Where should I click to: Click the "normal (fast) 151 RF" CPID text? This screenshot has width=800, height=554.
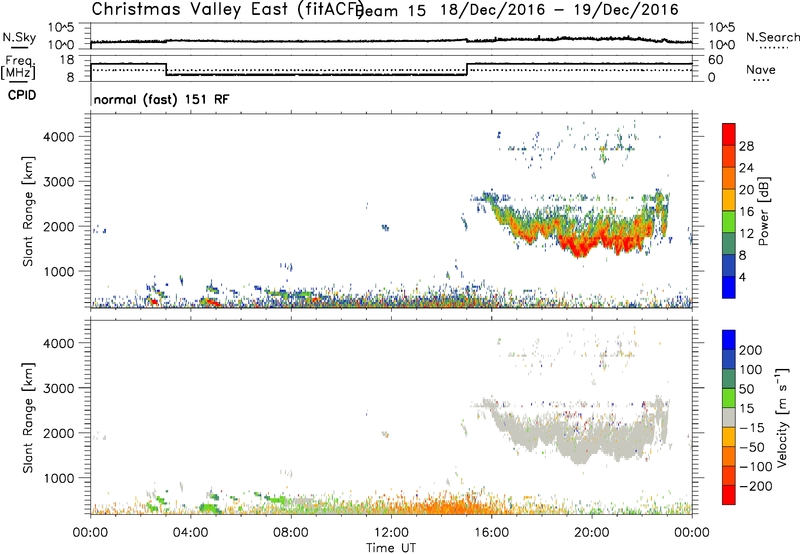pos(161,99)
